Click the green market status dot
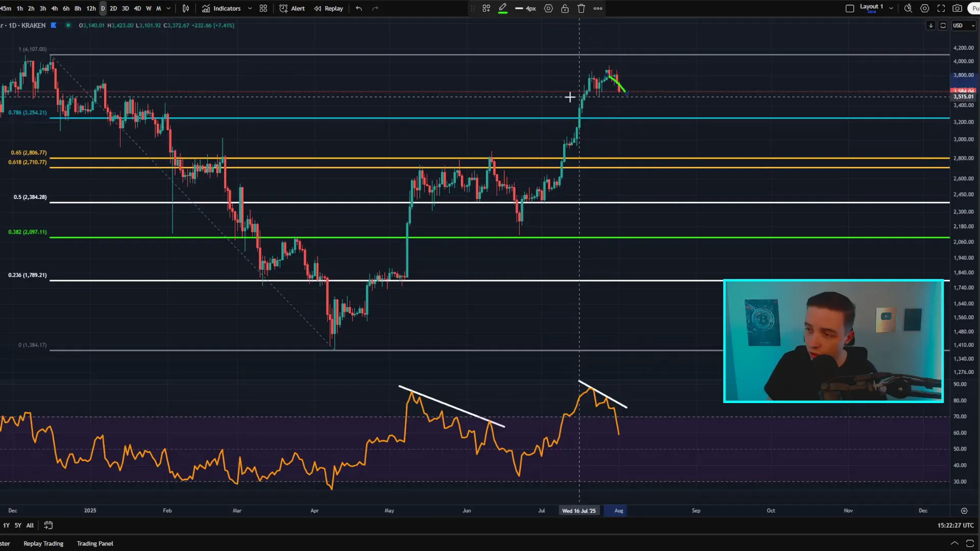Image resolution: width=980 pixels, height=551 pixels. 68,26
